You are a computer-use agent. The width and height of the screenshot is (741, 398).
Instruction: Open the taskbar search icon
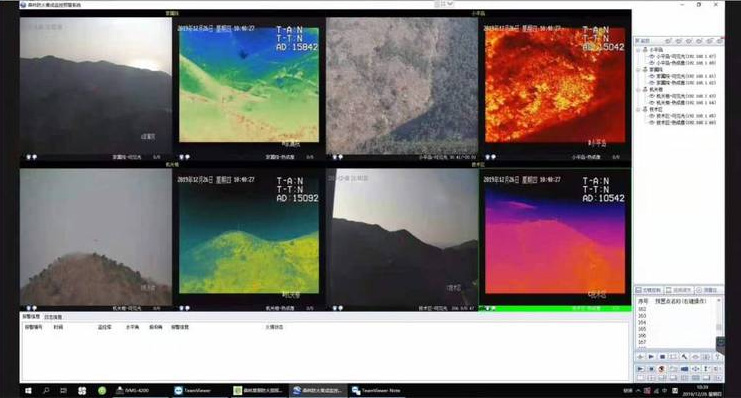[46, 390]
